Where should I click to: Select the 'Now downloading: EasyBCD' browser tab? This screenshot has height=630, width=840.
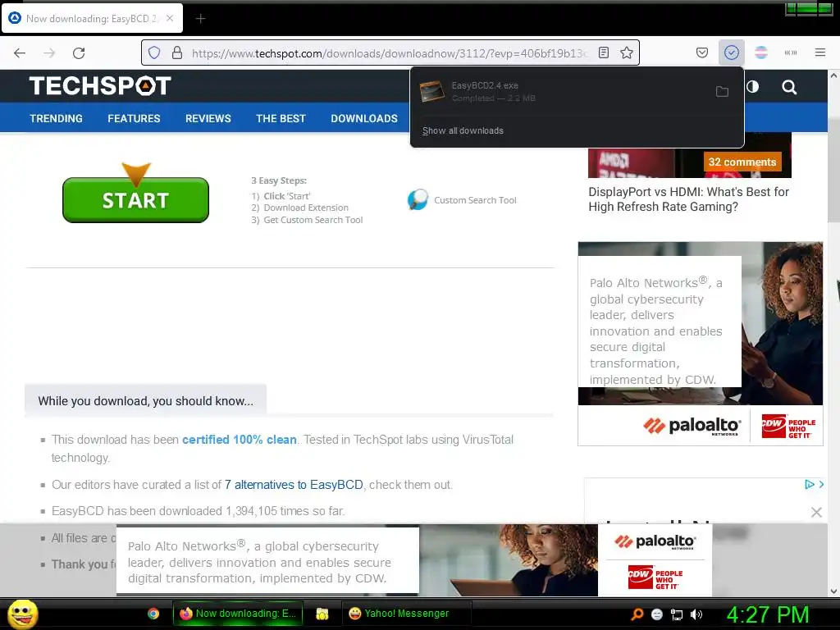(x=92, y=18)
